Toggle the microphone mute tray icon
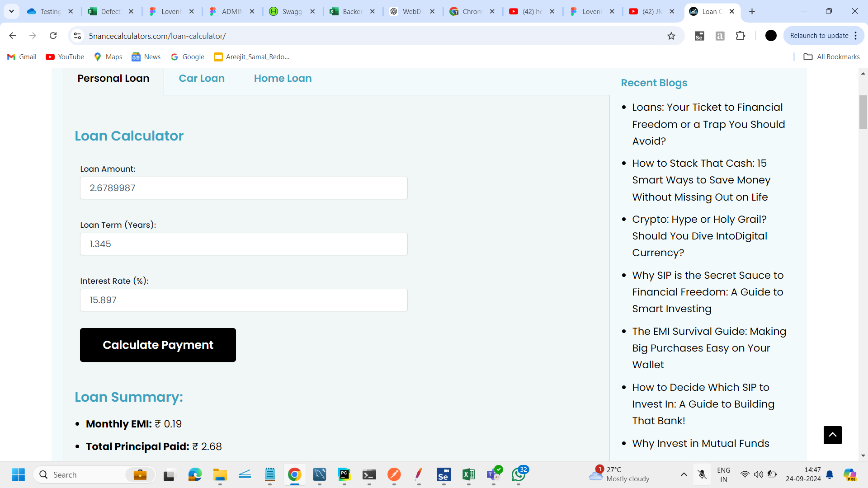Image resolution: width=868 pixels, height=488 pixels. [702, 474]
